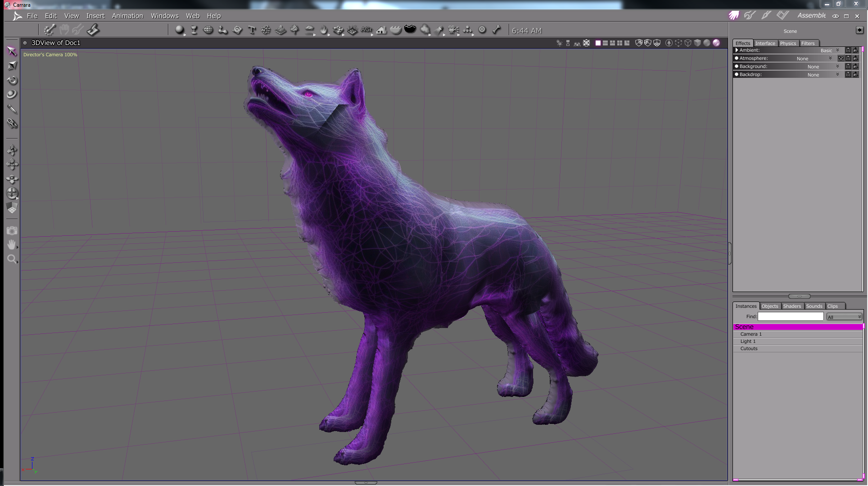Switch to single-pane view layout

598,43
